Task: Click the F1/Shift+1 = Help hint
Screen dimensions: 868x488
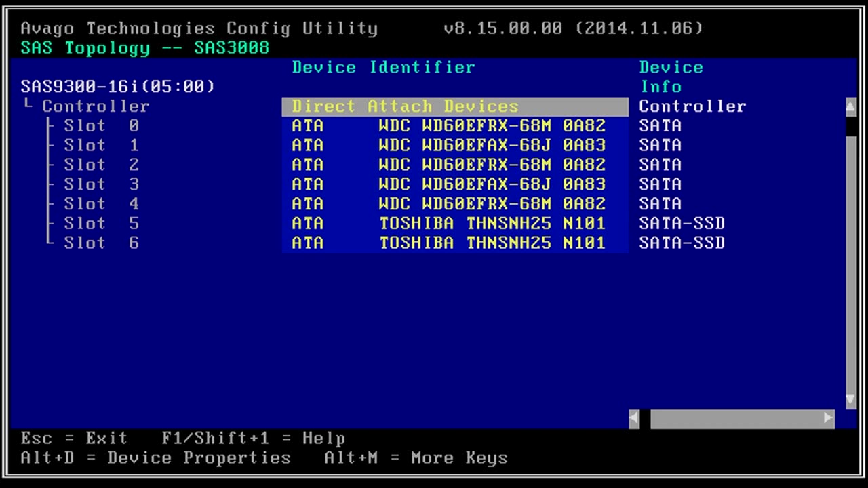Action: [x=254, y=439]
